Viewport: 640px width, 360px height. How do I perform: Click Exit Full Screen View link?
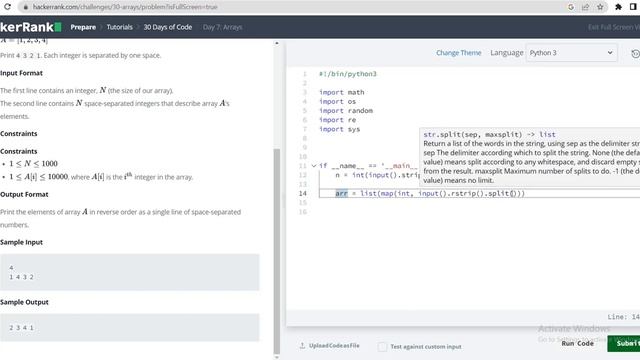point(614,27)
